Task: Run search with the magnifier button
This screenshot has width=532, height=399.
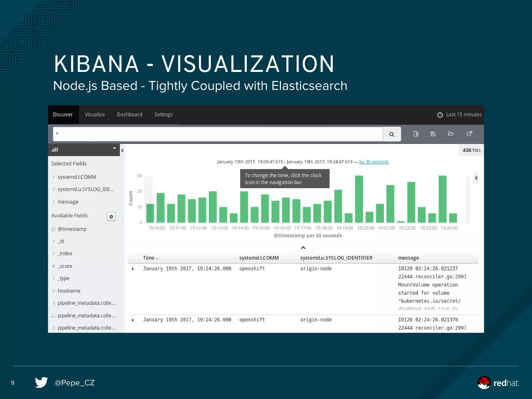Action: click(x=392, y=134)
